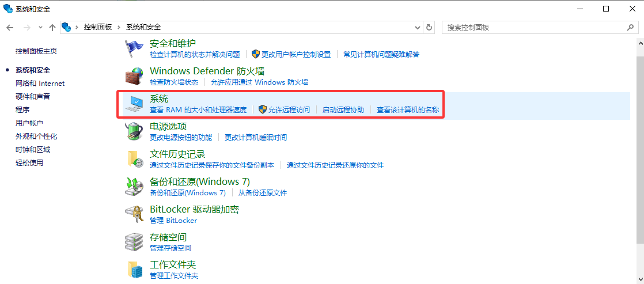Open the 存储空间 stacked drives icon

click(134, 243)
